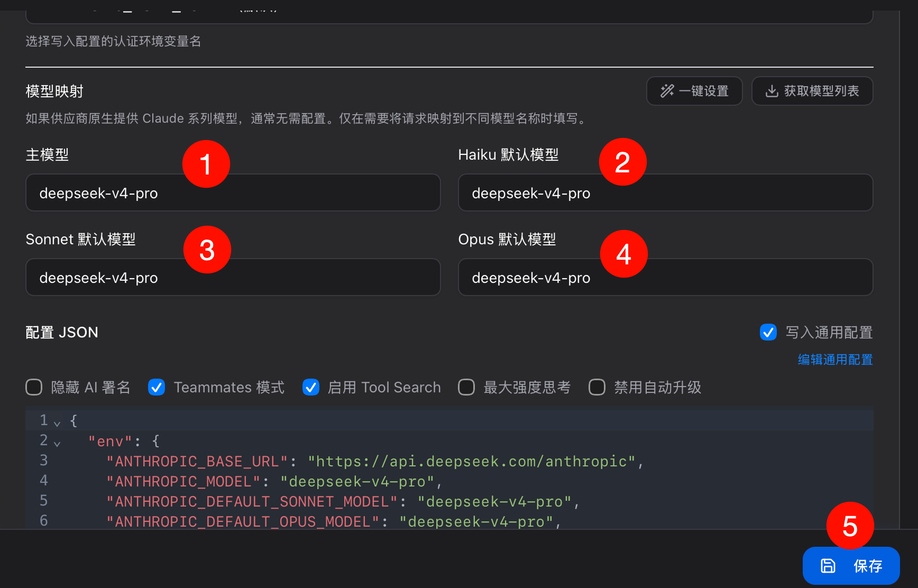
Task: Click the 一键设置 button label
Action: 704,91
